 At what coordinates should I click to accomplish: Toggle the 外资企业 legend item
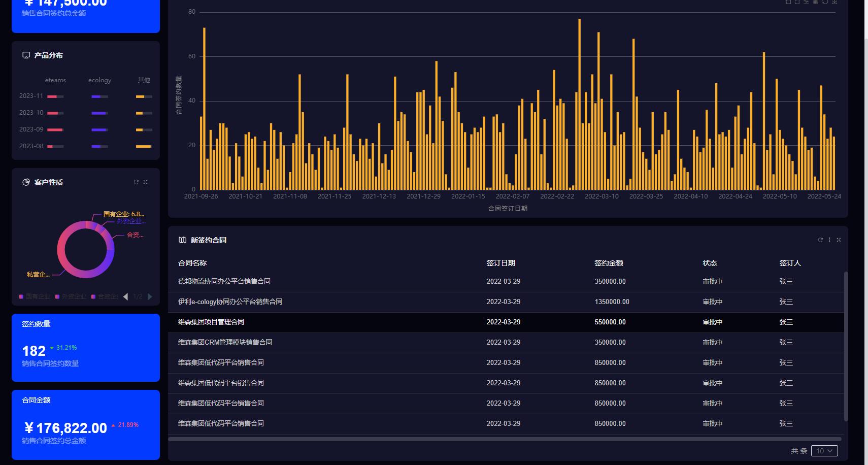pos(71,296)
